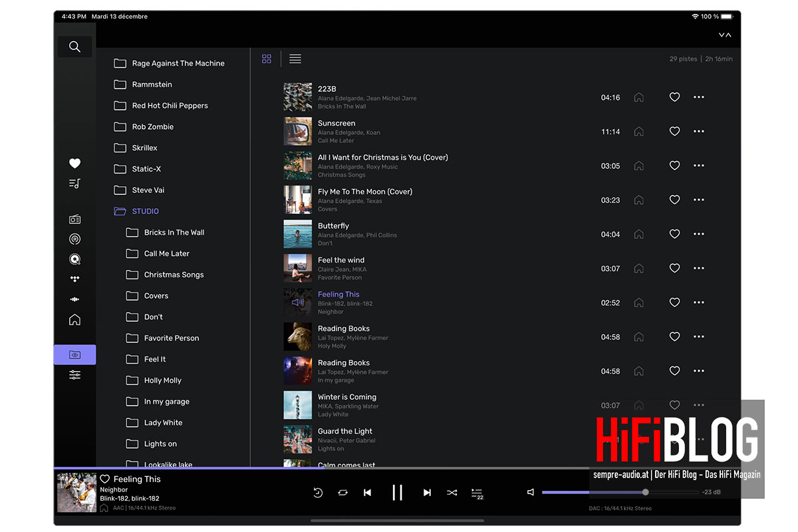Viewport: 798px width, 532px height.
Task: Open the podcasts section in the sidebar
Action: click(75, 239)
